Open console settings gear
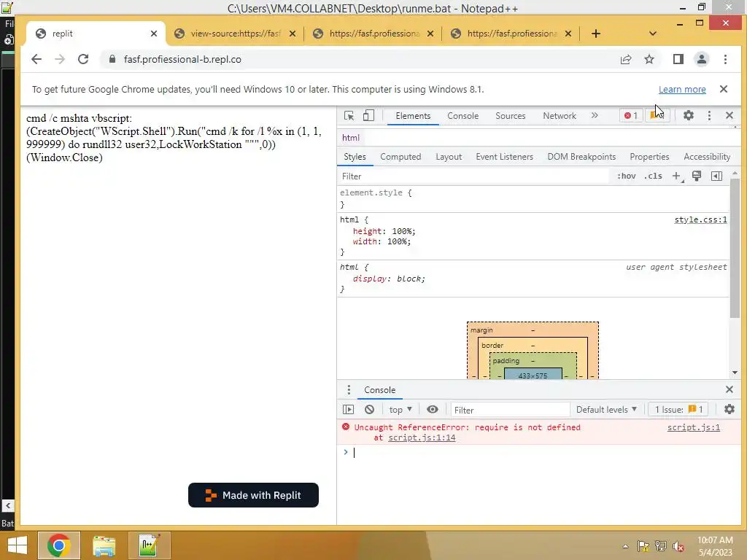 [729, 410]
